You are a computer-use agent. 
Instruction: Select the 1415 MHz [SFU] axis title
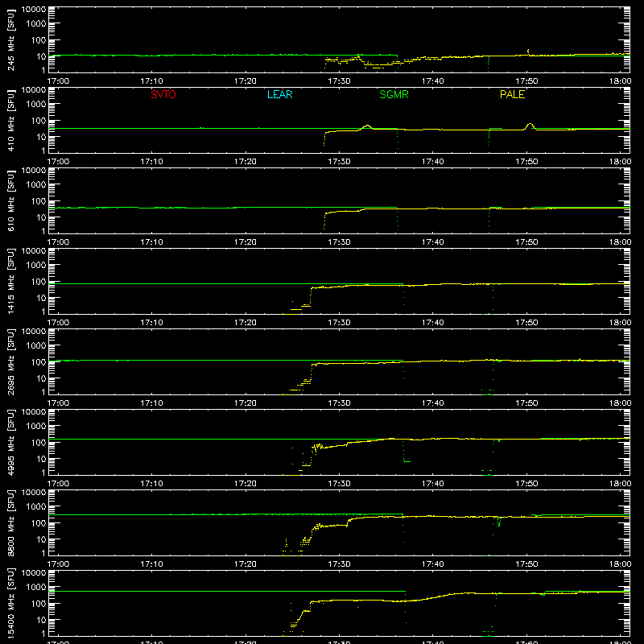(x=11, y=281)
